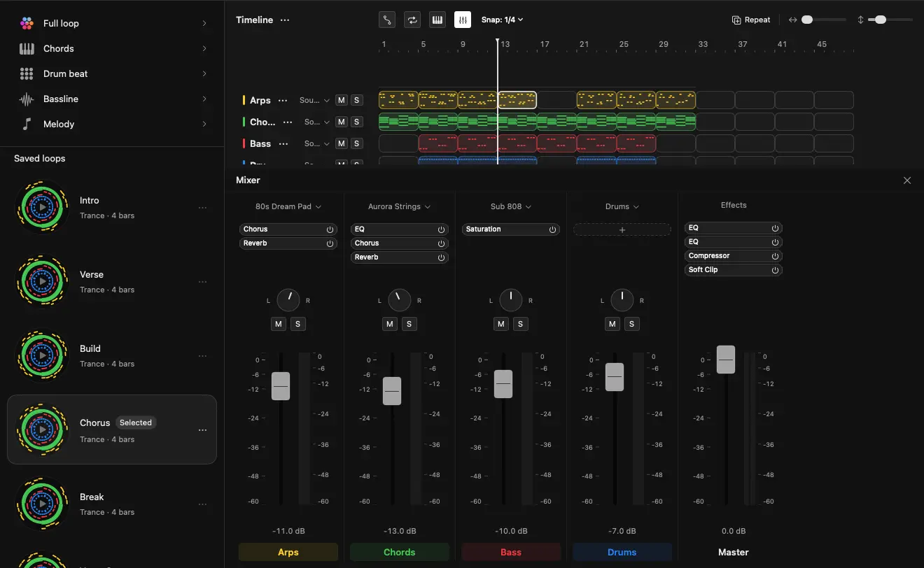The height and width of the screenshot is (568, 924).
Task: Click the Drum beat grid icon
Action: pos(27,73)
